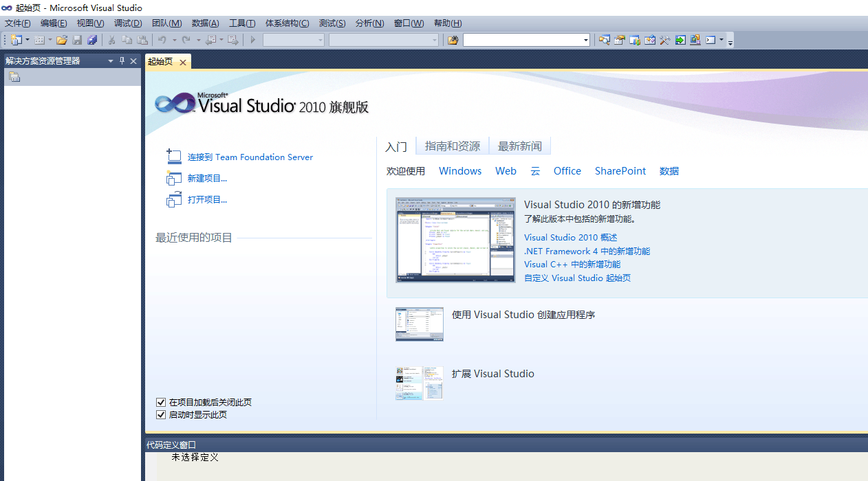Open toolbar options overflow arrow
The image size is (868, 481).
pos(730,43)
